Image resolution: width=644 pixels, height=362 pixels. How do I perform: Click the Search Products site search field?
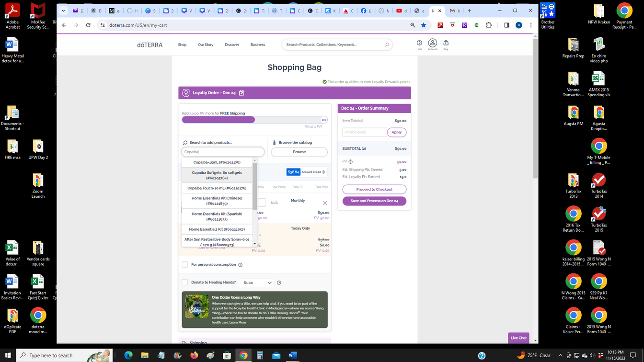point(333,45)
